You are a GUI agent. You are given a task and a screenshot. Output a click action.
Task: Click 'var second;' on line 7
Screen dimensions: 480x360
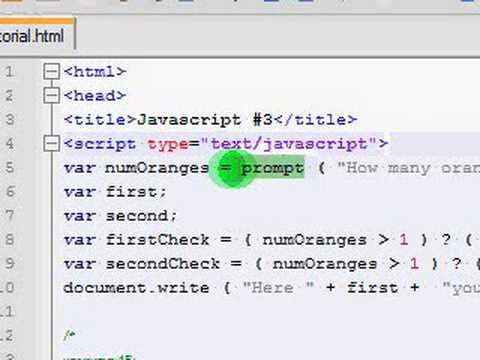point(120,216)
